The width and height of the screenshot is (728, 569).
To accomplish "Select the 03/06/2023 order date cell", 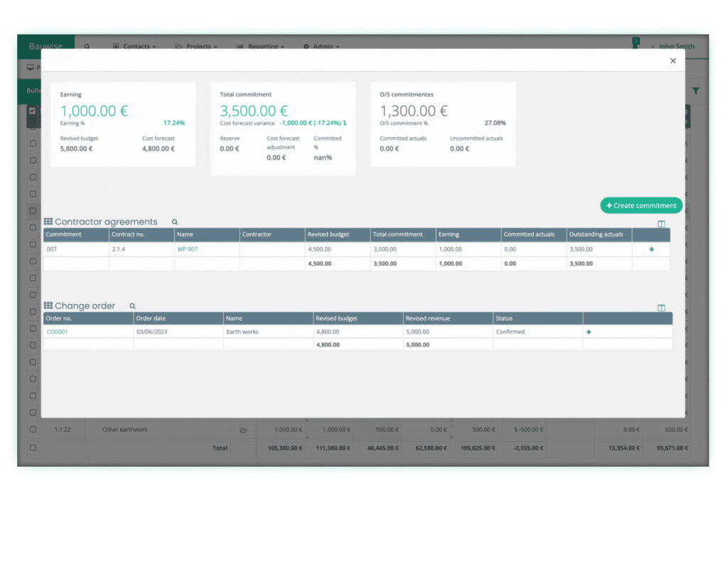I will (178, 332).
